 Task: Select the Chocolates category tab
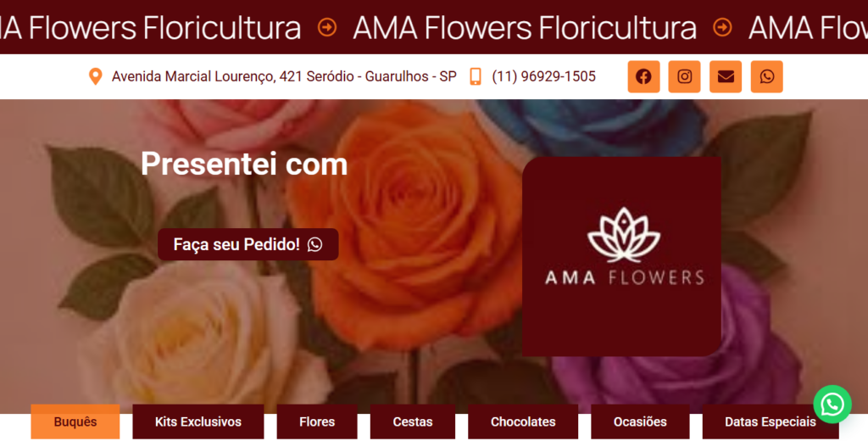click(x=523, y=421)
